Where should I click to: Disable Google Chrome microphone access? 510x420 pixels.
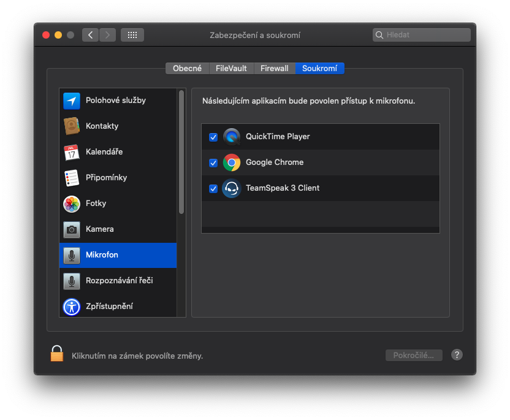[213, 163]
